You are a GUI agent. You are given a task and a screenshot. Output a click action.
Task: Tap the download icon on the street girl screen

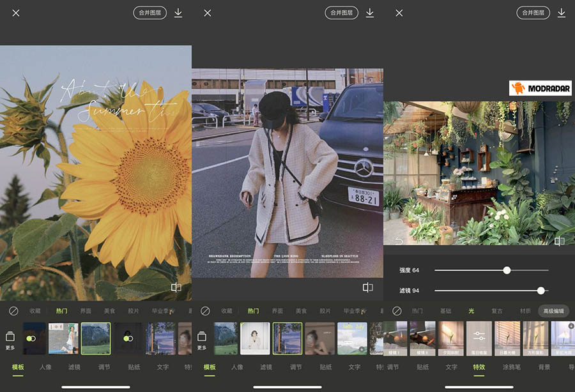[370, 13]
